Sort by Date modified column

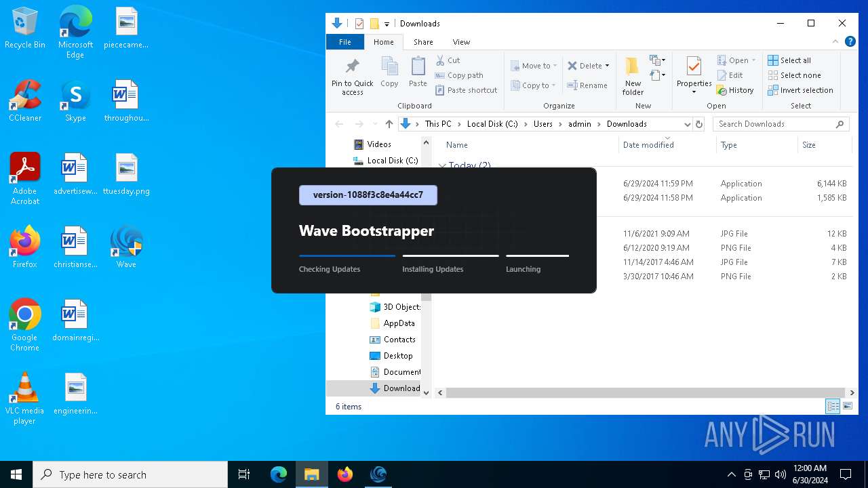(x=667, y=145)
